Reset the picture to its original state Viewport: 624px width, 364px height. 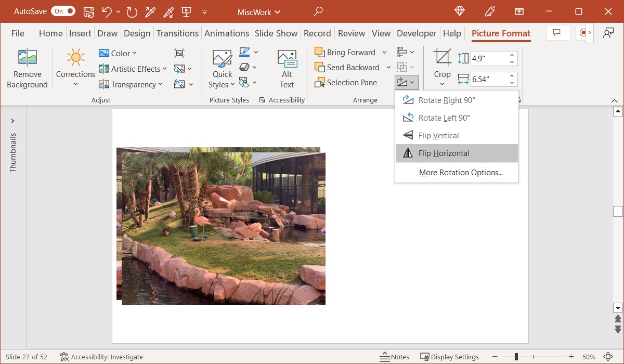click(178, 83)
